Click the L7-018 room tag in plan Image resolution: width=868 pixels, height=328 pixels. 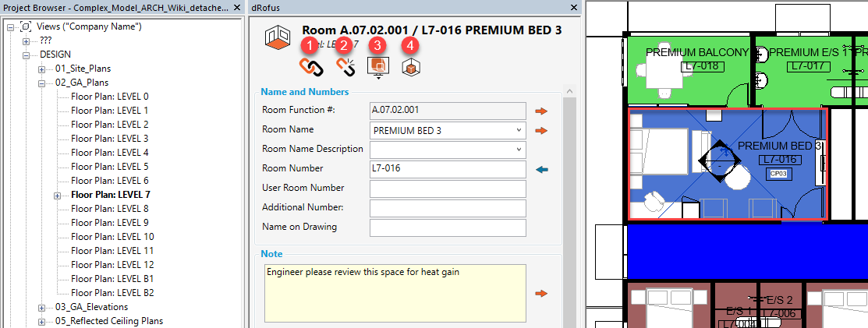coord(701,66)
